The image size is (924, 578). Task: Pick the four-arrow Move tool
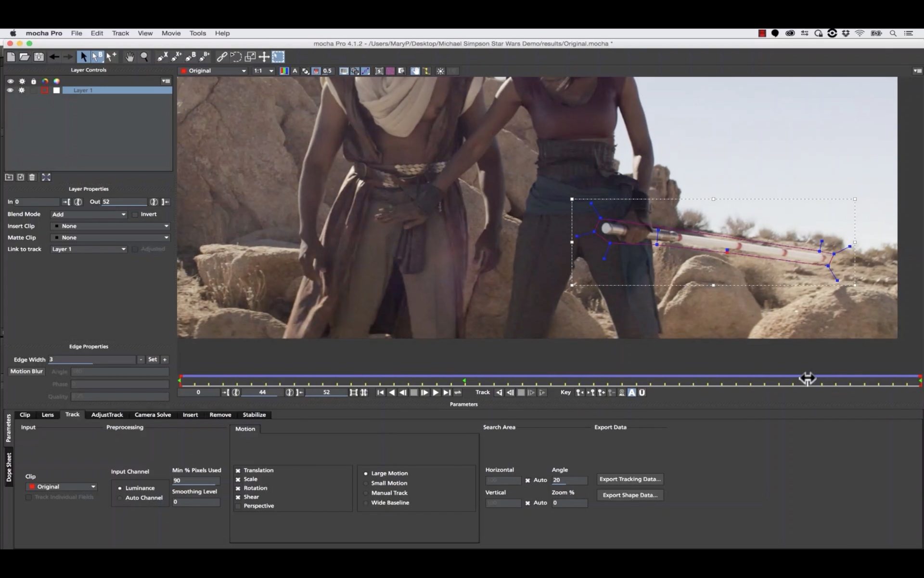264,57
